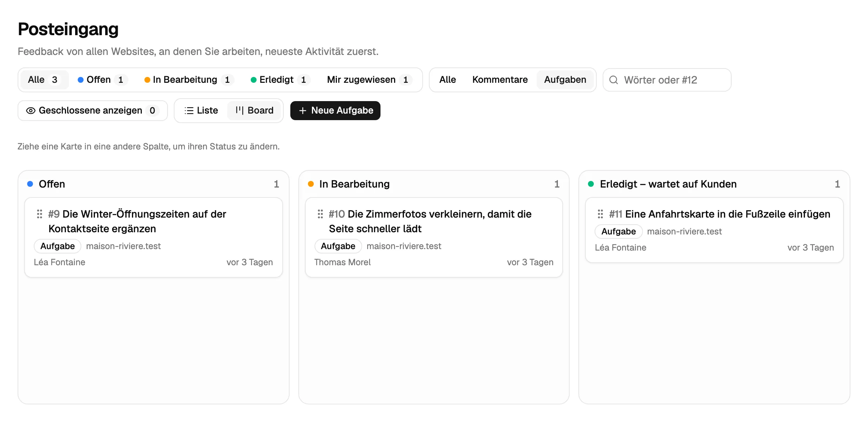The height and width of the screenshot is (422, 868).
Task: Show only Kommentare
Action: pos(500,80)
